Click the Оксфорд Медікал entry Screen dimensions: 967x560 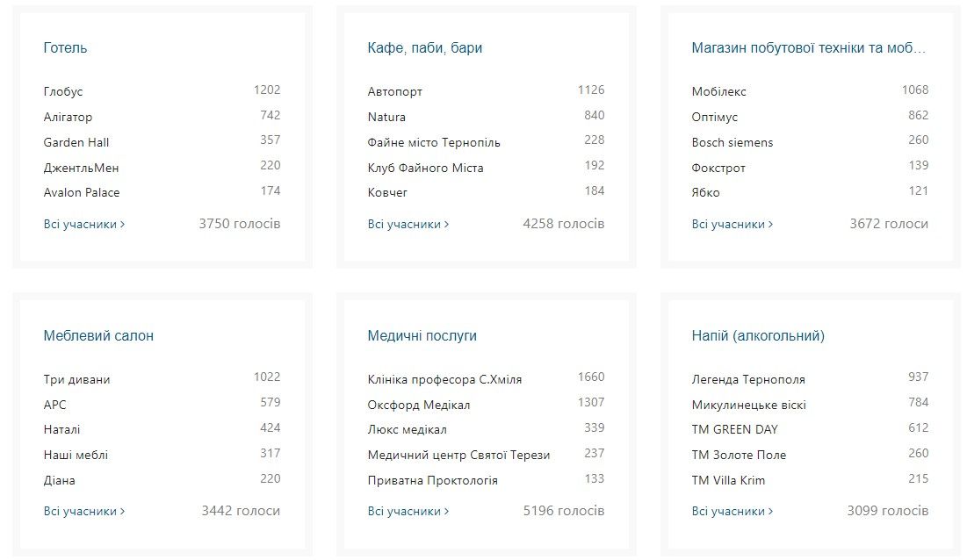[x=419, y=405]
